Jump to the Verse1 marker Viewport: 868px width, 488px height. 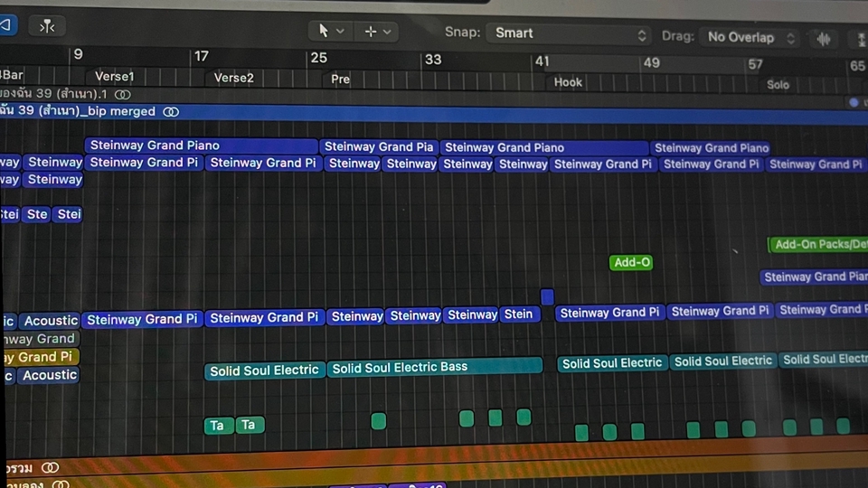point(114,76)
